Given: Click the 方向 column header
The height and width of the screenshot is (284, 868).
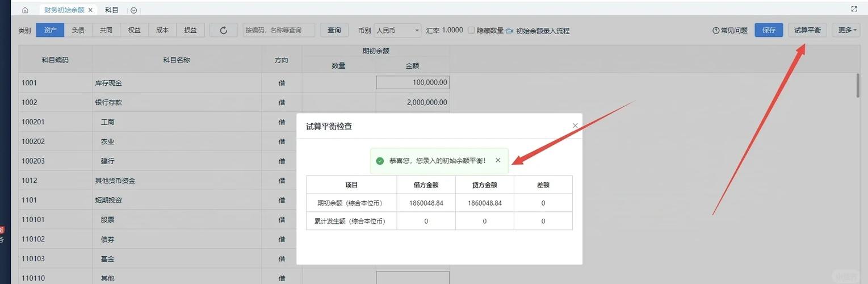Looking at the screenshot, I should [282, 60].
